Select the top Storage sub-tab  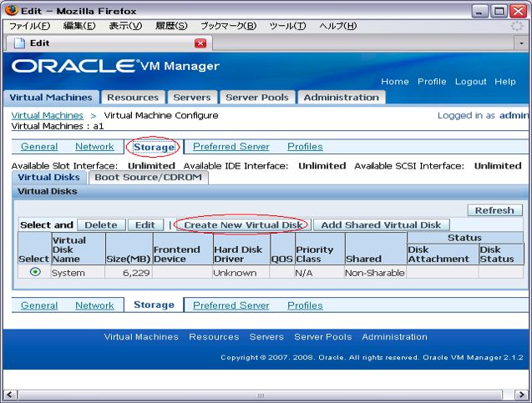154,147
